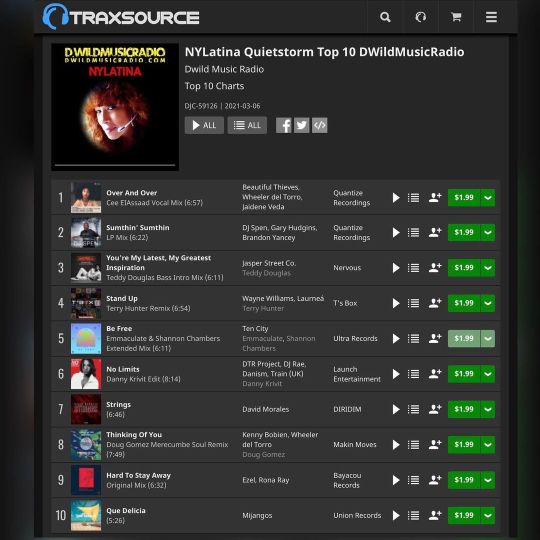The image size is (540, 540).
Task: Follow artists of Thinking Of You
Action: click(435, 445)
